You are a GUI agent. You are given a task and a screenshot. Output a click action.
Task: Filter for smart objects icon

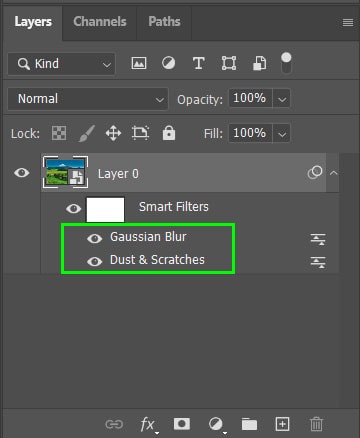[259, 63]
